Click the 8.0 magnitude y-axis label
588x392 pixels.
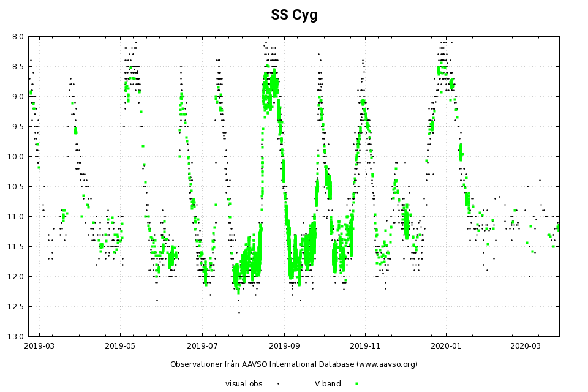pos(17,37)
